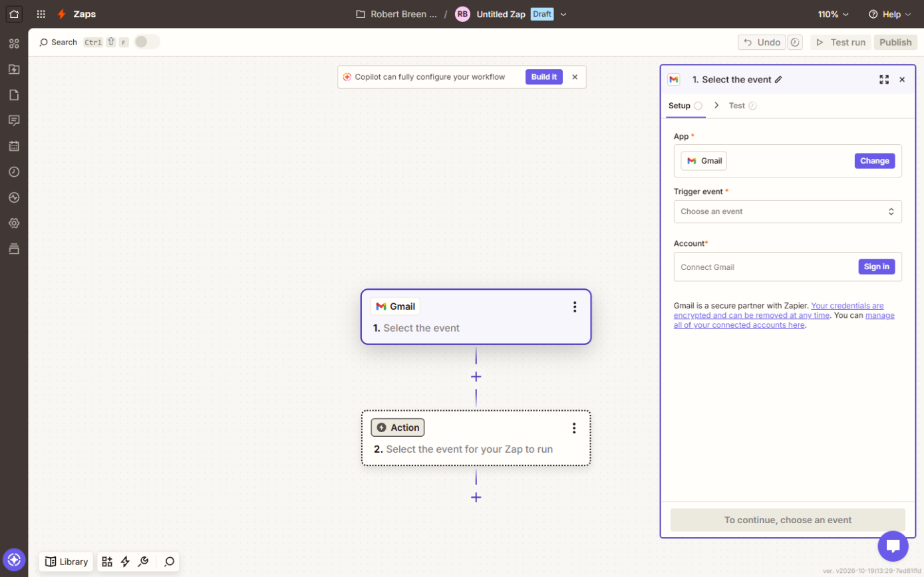Open the chat bubble item in left sidebar
Screen dimensions: 924x577
click(x=14, y=120)
